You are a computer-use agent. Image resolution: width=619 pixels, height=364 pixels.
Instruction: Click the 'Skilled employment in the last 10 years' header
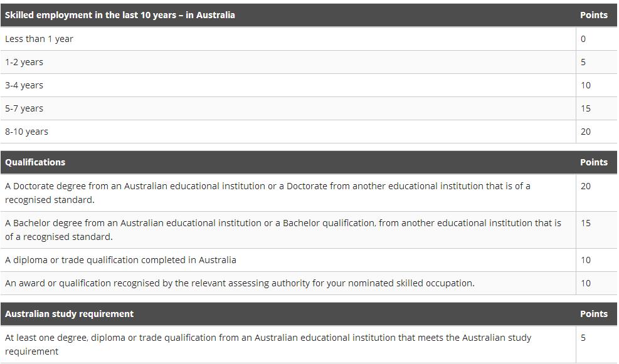click(x=120, y=15)
